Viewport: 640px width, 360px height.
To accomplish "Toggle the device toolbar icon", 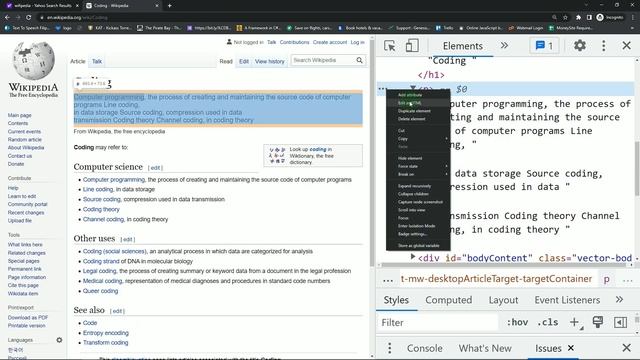I will pyautogui.click(x=412, y=46).
